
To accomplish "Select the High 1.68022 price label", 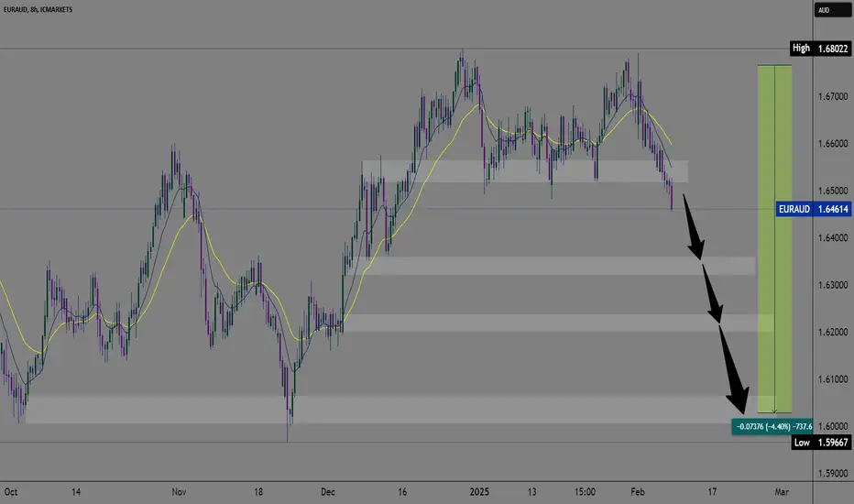I will [820, 49].
